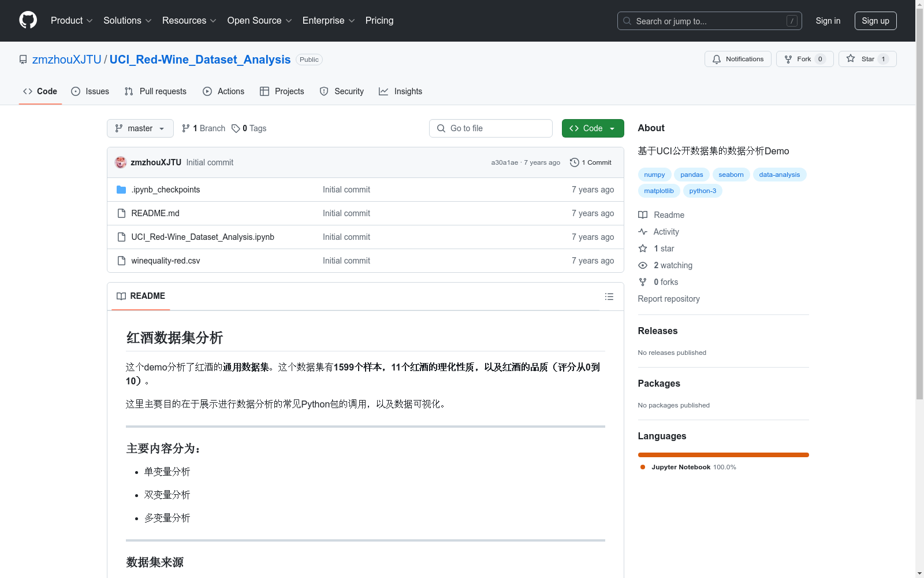Click the branch icon beside 1 Branch
The image size is (924, 578).
tap(186, 128)
